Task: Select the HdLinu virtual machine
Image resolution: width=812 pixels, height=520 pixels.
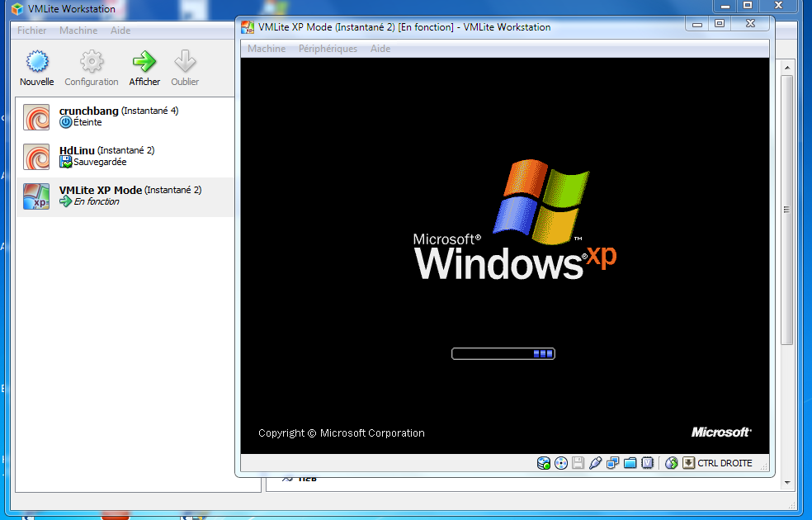Action: coord(106,156)
